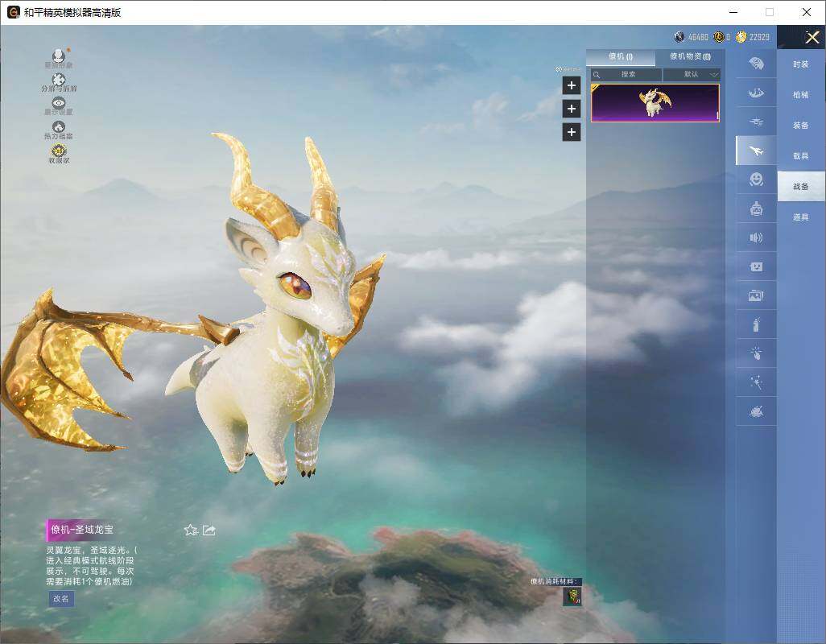The width and height of the screenshot is (826, 644).
Task: Click the wingman fuel material icon
Action: coord(572,597)
